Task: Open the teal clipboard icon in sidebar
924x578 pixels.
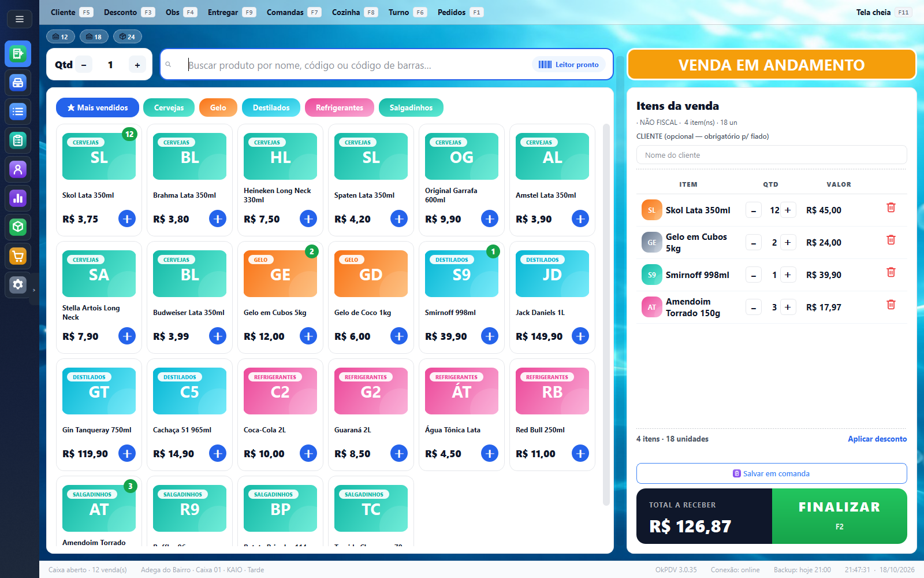Action: (x=18, y=140)
